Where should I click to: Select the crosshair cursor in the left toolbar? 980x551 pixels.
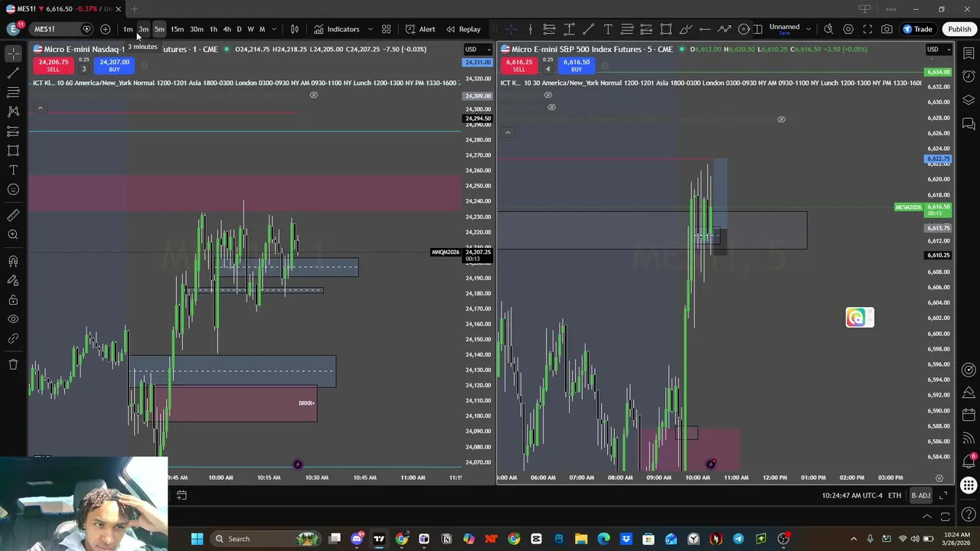(x=13, y=53)
